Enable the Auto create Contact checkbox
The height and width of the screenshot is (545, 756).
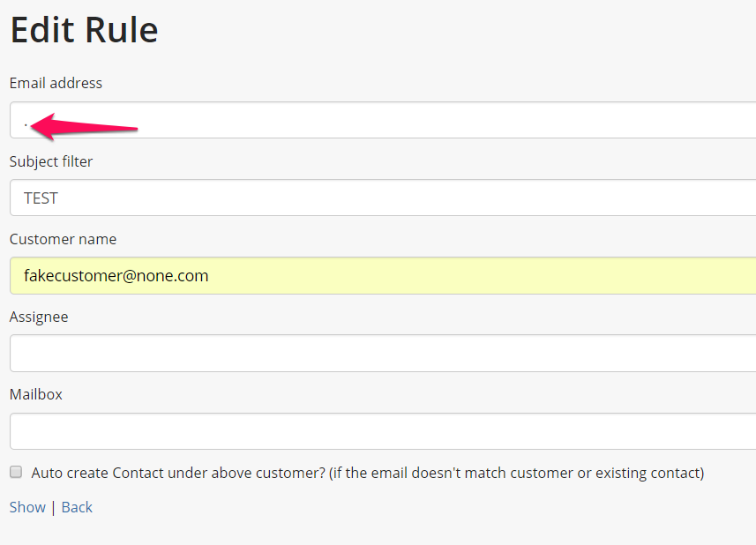[x=16, y=473]
